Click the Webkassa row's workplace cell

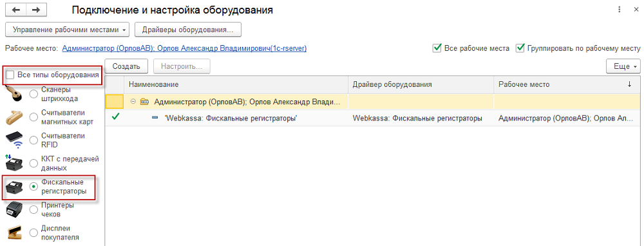(x=567, y=118)
